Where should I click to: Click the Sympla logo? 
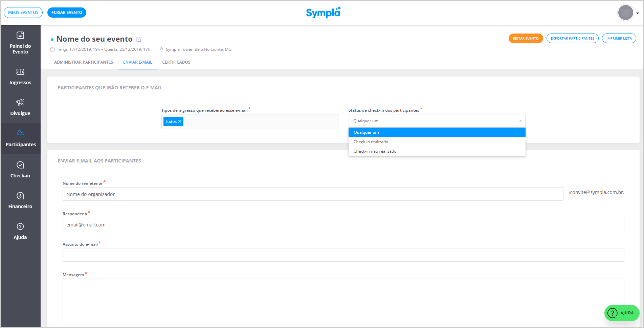click(x=323, y=13)
